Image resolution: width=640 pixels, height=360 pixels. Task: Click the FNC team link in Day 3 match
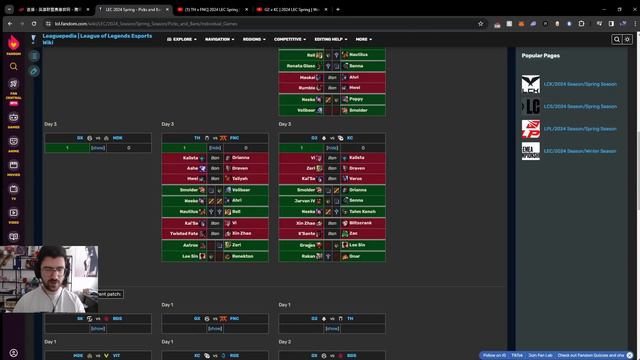[x=234, y=138]
